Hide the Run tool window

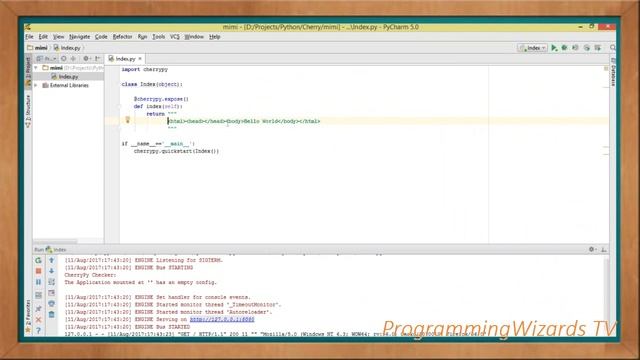pyautogui.click(x=604, y=249)
